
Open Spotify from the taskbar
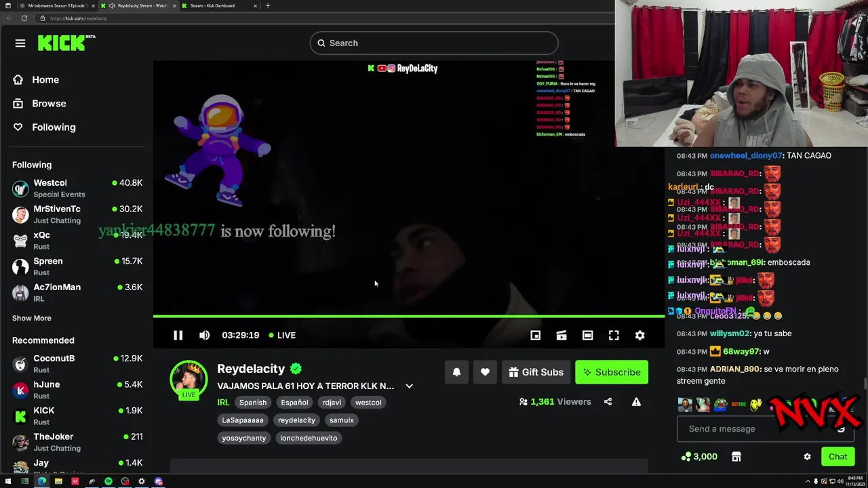(108, 481)
